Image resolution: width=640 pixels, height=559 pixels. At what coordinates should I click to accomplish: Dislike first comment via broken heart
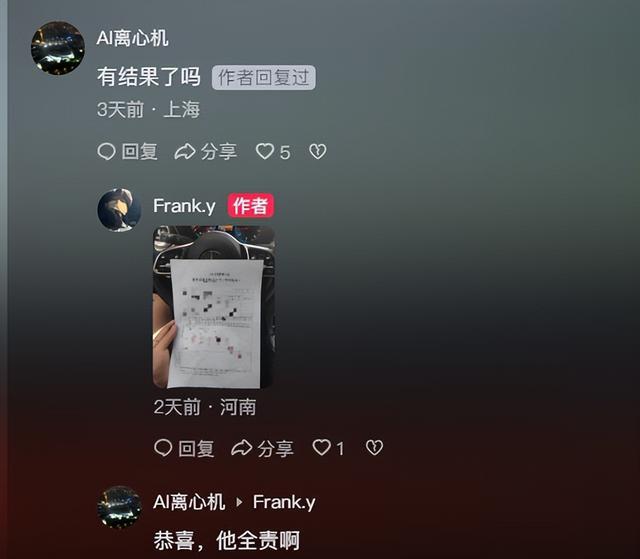pyautogui.click(x=318, y=152)
